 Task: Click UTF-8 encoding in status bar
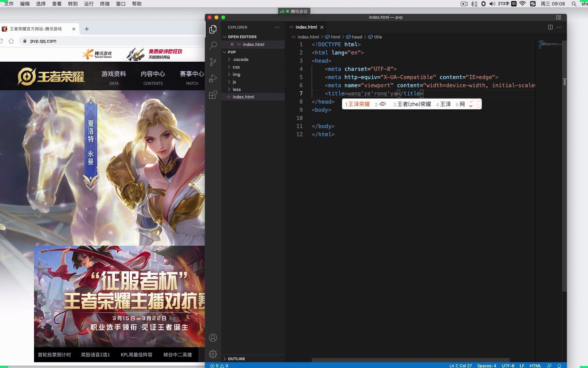[508, 366]
